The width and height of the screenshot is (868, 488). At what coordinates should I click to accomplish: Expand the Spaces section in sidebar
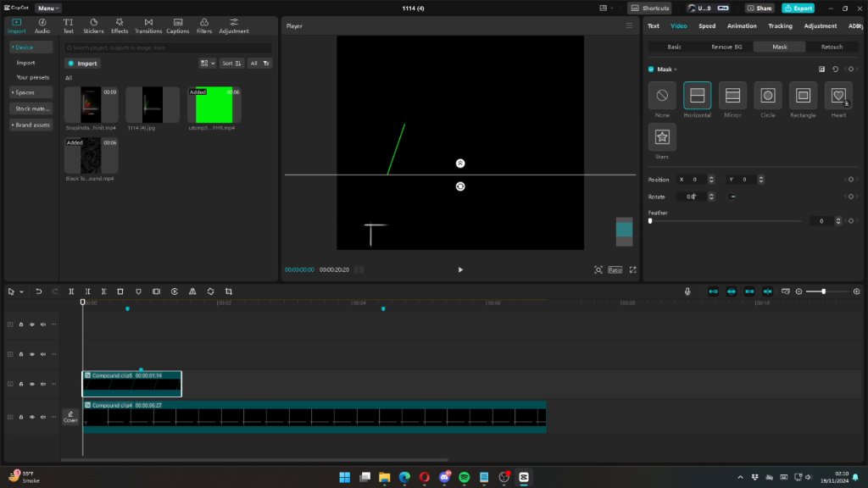pos(31,92)
